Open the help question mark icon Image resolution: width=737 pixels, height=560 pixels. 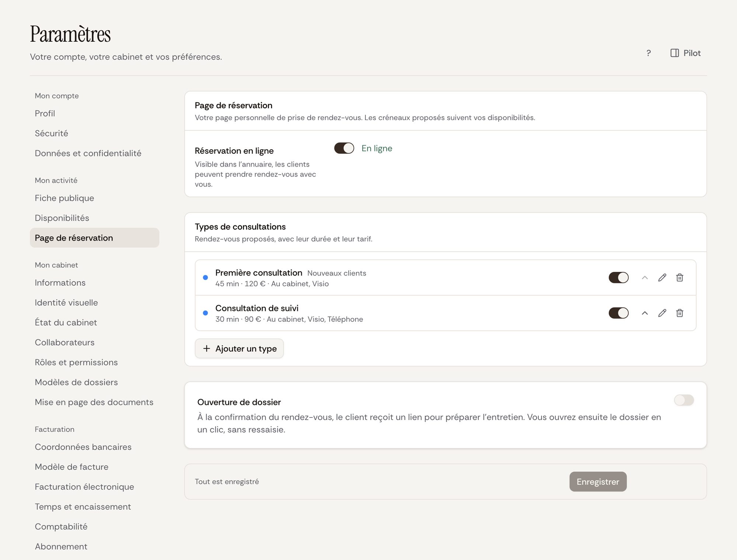649,53
